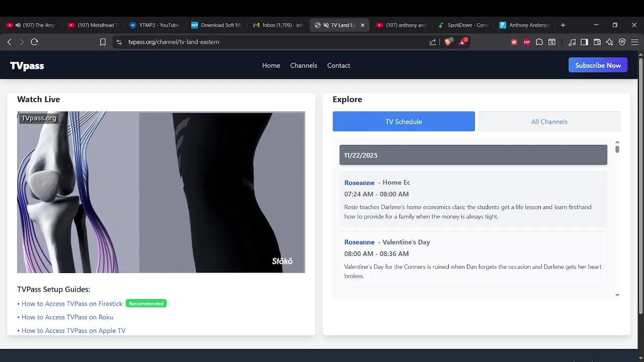The height and width of the screenshot is (362, 644).
Task: Select the TV Schedule tab
Action: 404,122
